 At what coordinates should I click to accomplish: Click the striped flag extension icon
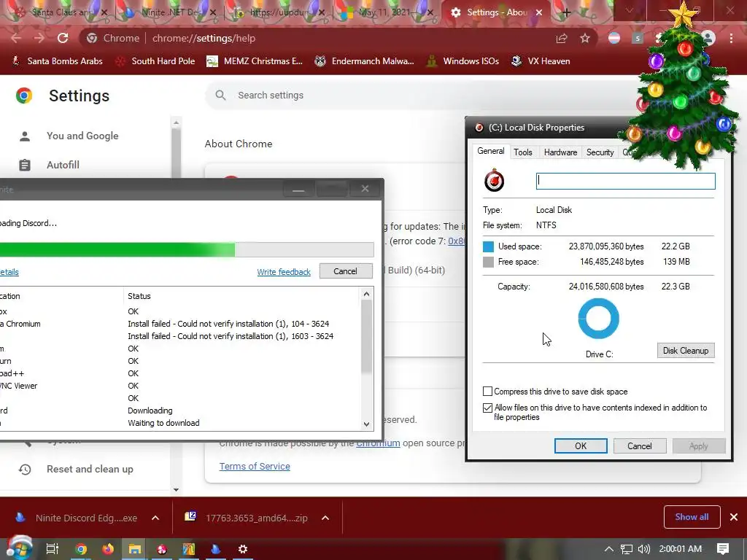click(614, 38)
